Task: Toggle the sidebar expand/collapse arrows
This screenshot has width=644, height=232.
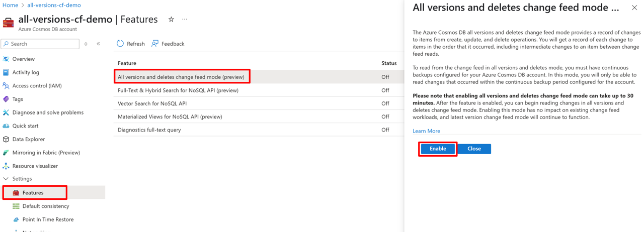Action: pos(86,44)
